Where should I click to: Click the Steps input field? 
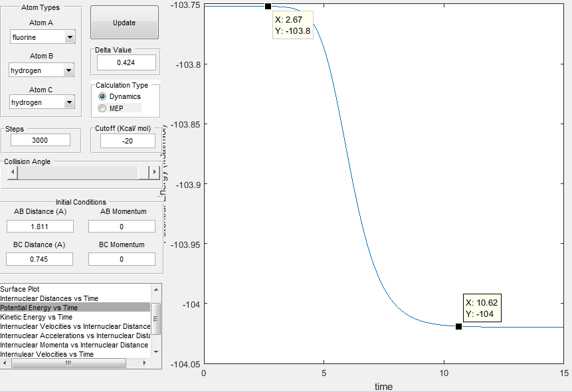click(x=40, y=140)
